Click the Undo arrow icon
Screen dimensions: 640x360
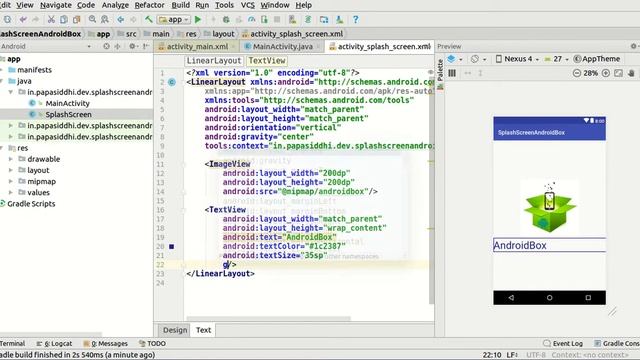23,19
